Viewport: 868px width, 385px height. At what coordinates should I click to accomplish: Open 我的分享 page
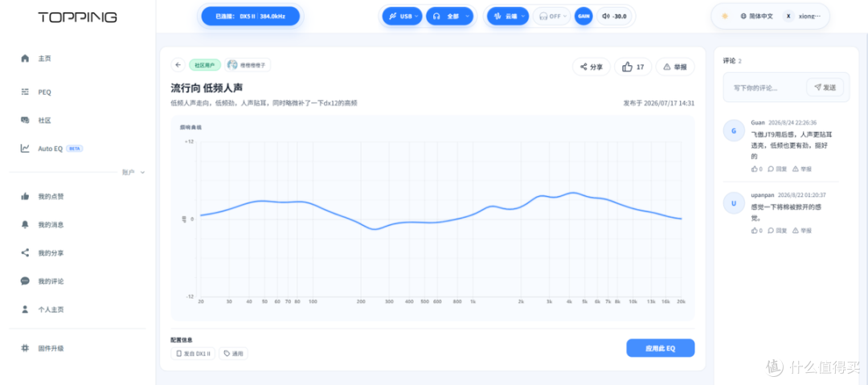[51, 253]
